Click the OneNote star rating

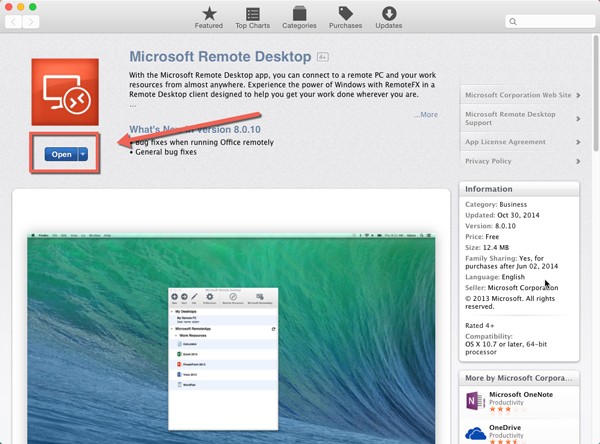pyautogui.click(x=507, y=409)
